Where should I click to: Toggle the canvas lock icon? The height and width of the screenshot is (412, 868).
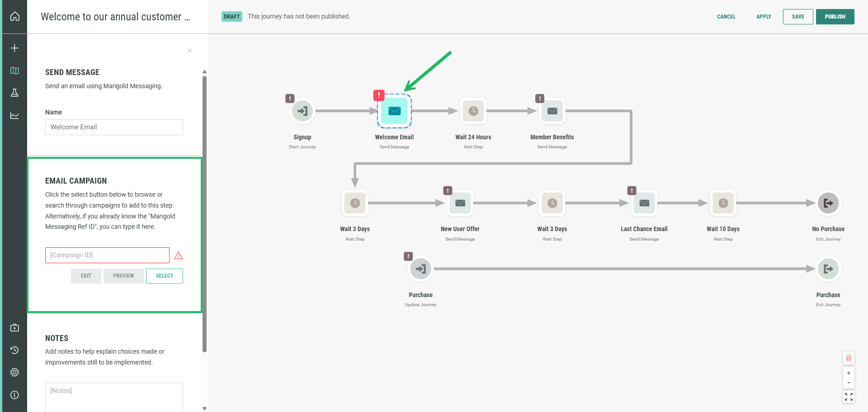(x=849, y=358)
